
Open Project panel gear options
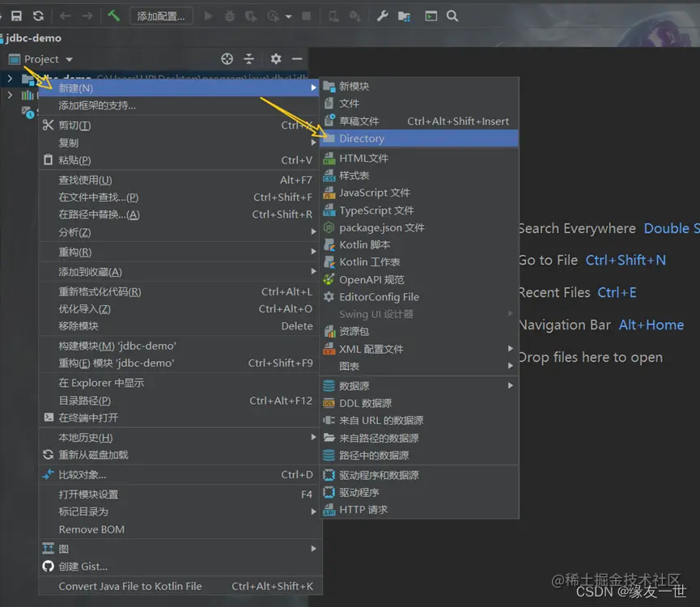coord(276,59)
